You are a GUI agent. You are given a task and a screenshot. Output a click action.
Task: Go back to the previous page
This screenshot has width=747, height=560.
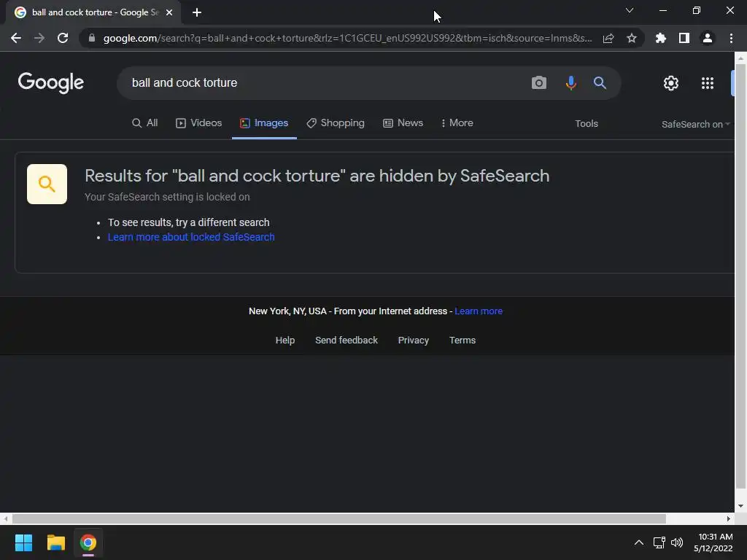(x=16, y=38)
